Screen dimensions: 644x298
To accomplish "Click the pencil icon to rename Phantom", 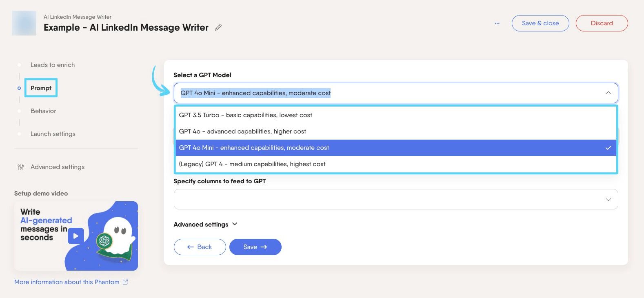I will point(218,27).
